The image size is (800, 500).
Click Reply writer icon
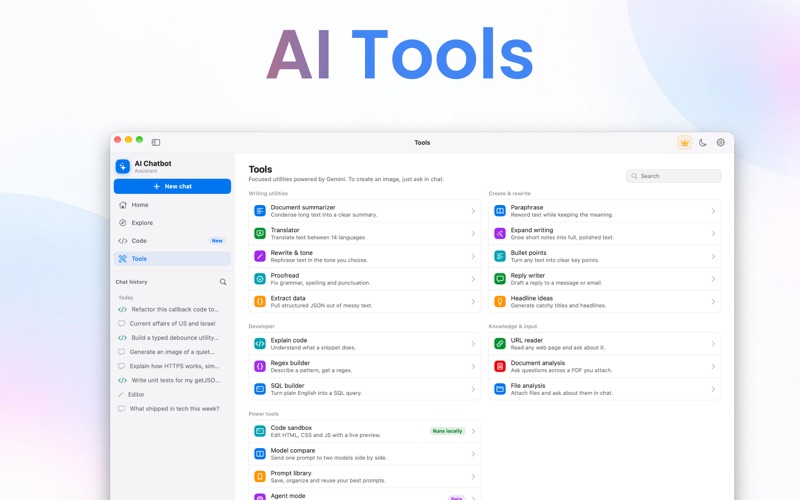[500, 279]
